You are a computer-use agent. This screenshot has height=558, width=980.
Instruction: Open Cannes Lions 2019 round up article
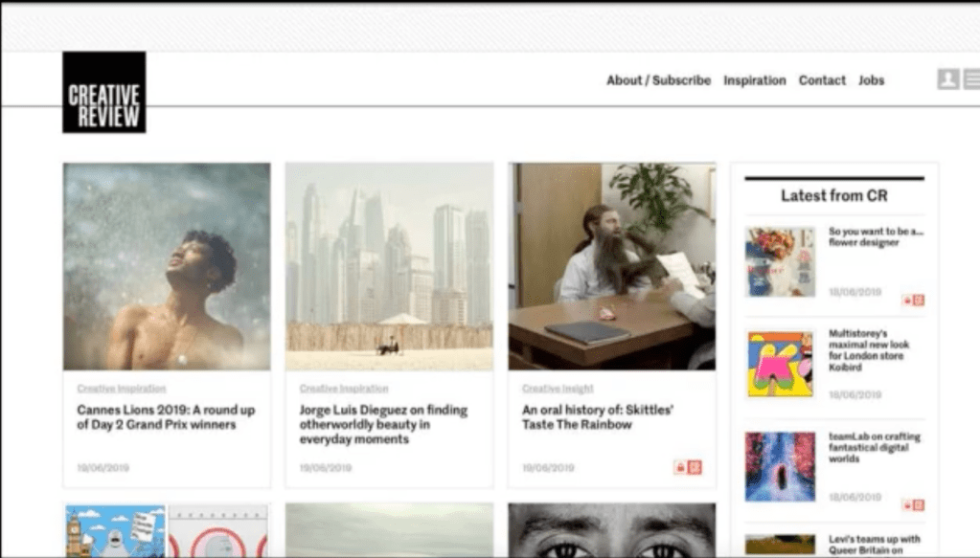166,417
